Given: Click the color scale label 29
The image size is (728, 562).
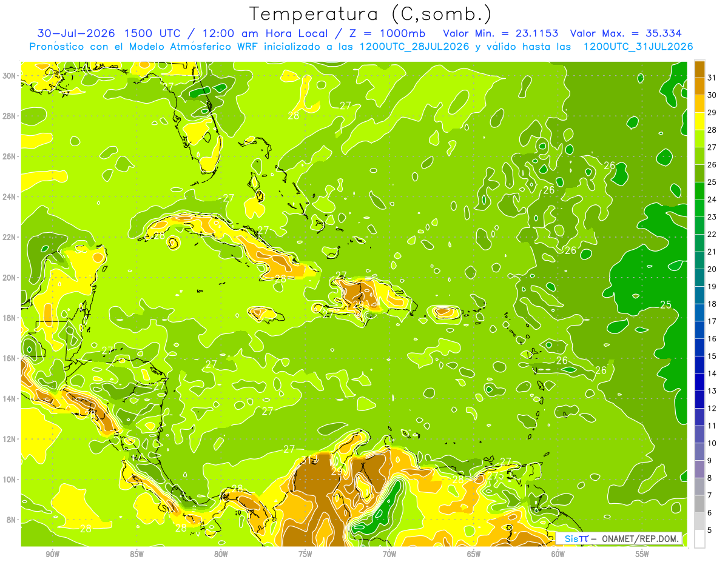Looking at the screenshot, I should [x=712, y=112].
